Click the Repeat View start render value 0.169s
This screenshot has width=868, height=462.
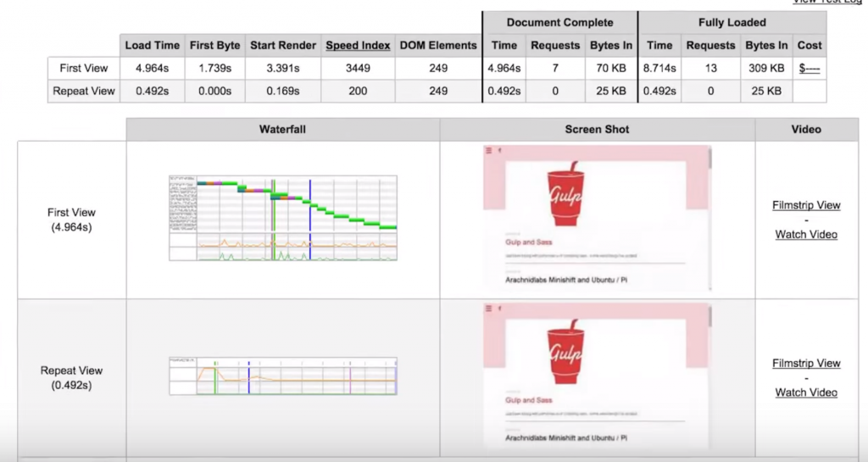coord(283,92)
